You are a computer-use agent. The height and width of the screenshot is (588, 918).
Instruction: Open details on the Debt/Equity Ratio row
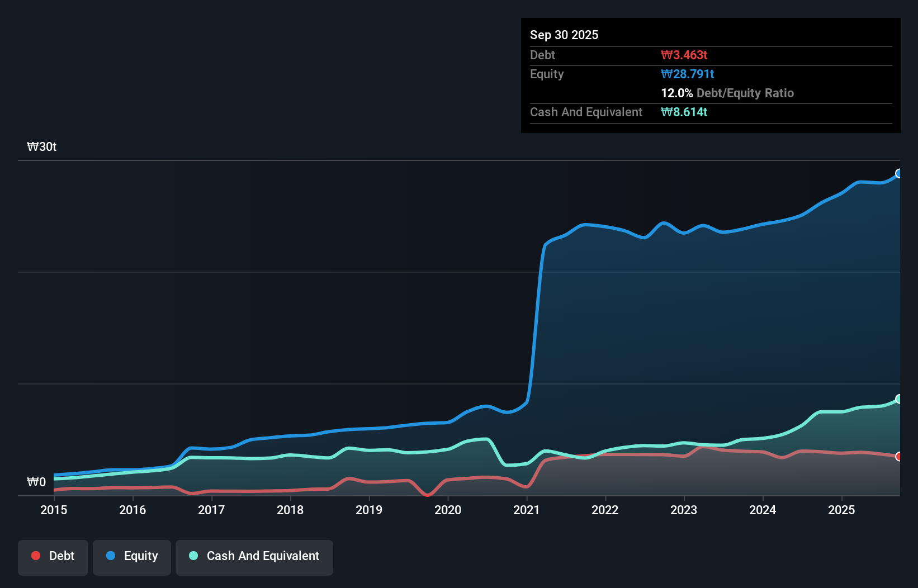[x=727, y=93]
